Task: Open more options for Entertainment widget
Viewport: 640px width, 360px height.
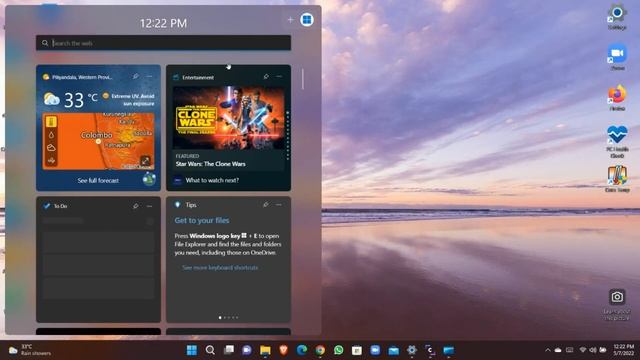Action: point(279,77)
